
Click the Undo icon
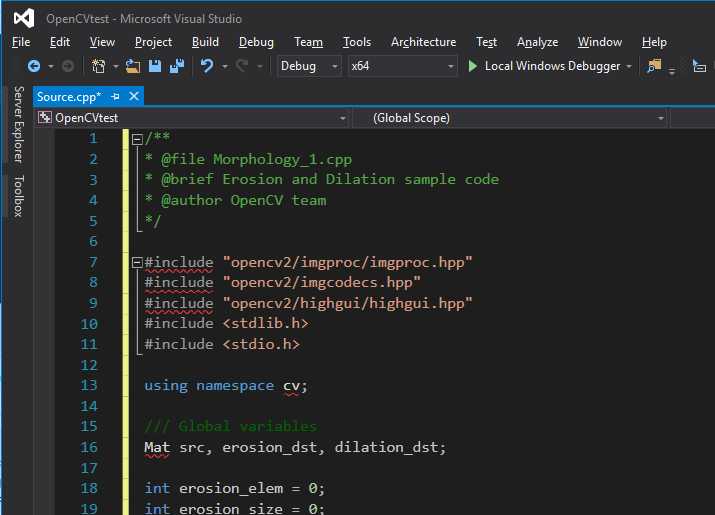coord(207,67)
